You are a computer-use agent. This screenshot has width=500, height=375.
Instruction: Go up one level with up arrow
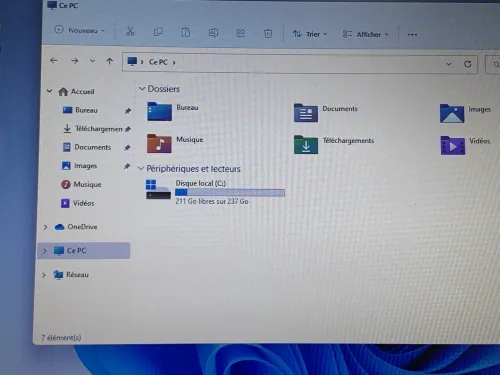pyautogui.click(x=110, y=61)
